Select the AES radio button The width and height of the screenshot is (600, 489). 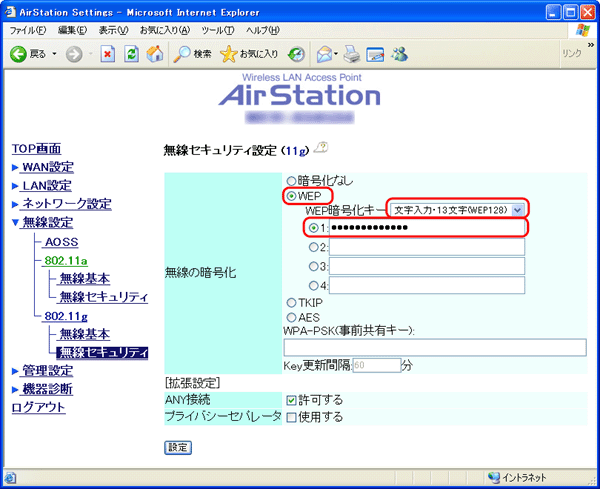click(292, 317)
